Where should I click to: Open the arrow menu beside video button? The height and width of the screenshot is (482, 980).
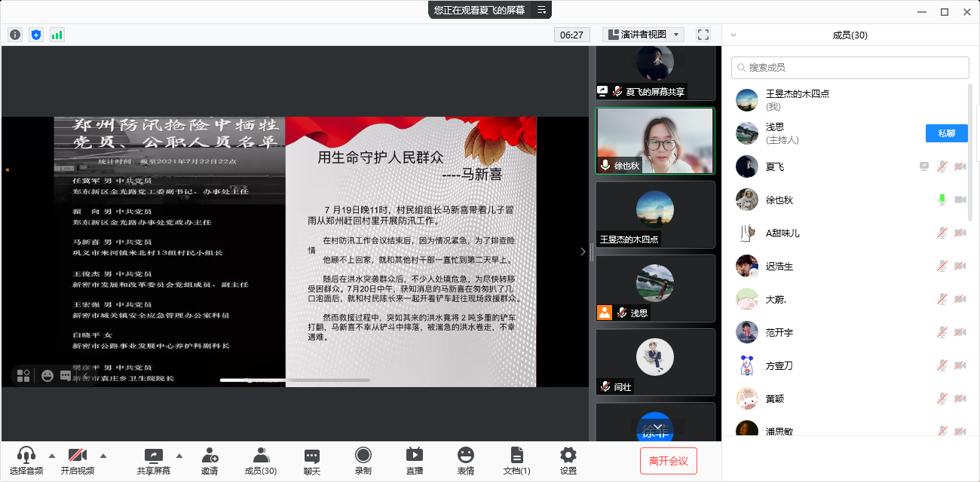(103, 456)
